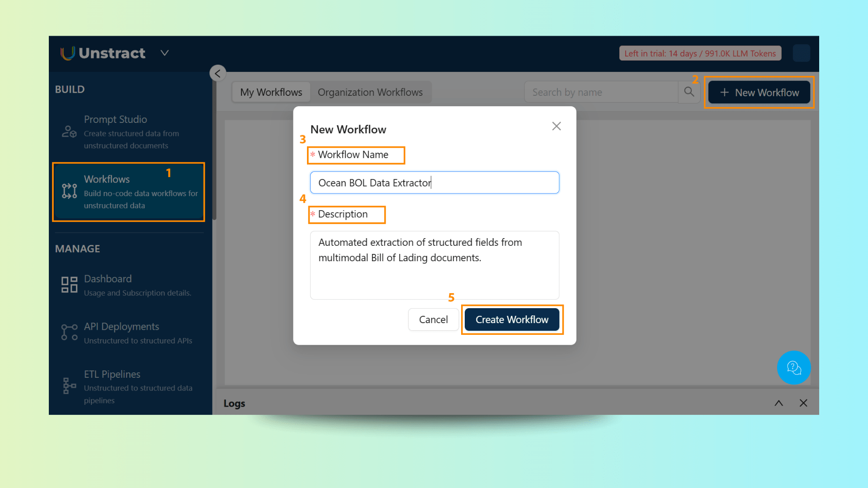
Task: Focus the Search by name field
Action: (x=601, y=92)
